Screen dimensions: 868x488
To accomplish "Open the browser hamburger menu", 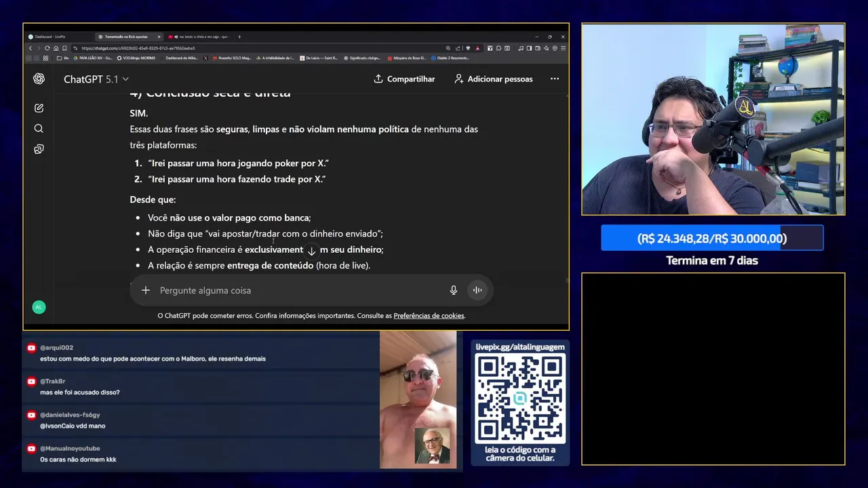I will 563,48.
